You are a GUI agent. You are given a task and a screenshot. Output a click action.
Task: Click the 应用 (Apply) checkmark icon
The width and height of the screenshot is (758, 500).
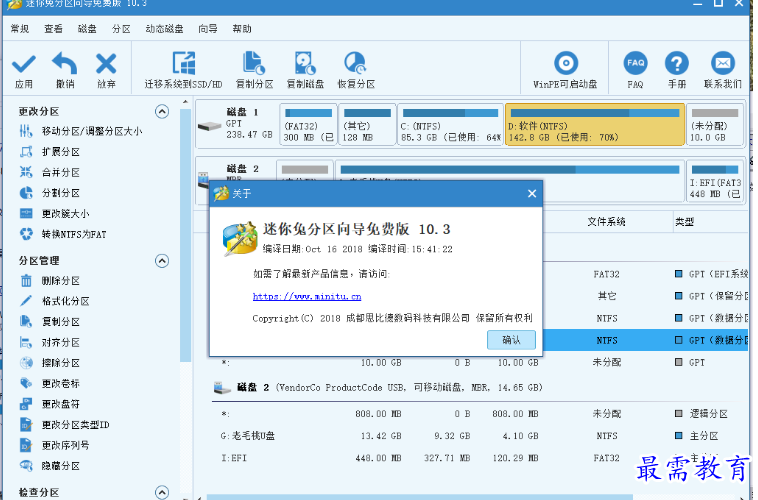tap(24, 64)
